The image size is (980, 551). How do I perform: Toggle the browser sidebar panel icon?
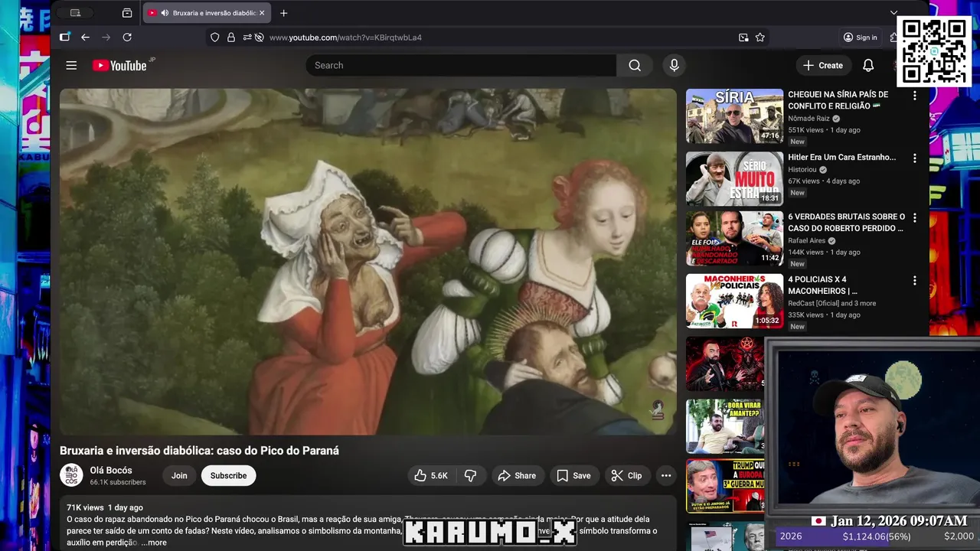pyautogui.click(x=64, y=37)
